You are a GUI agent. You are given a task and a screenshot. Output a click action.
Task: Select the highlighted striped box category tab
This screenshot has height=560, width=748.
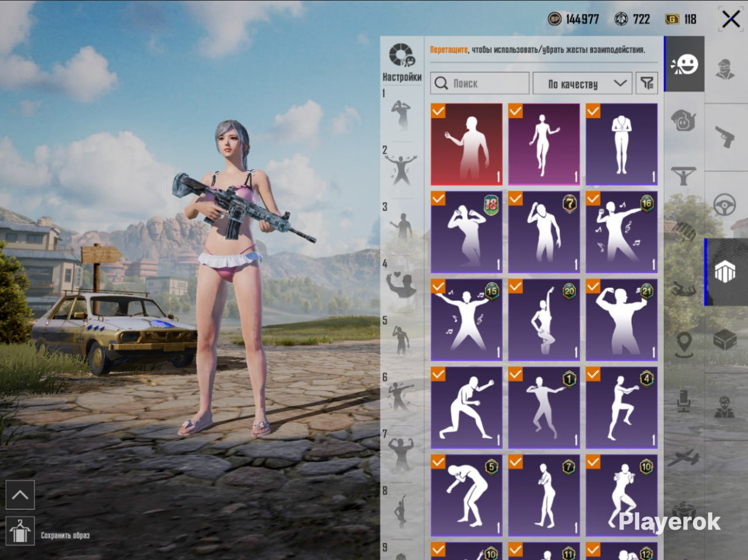(x=725, y=272)
